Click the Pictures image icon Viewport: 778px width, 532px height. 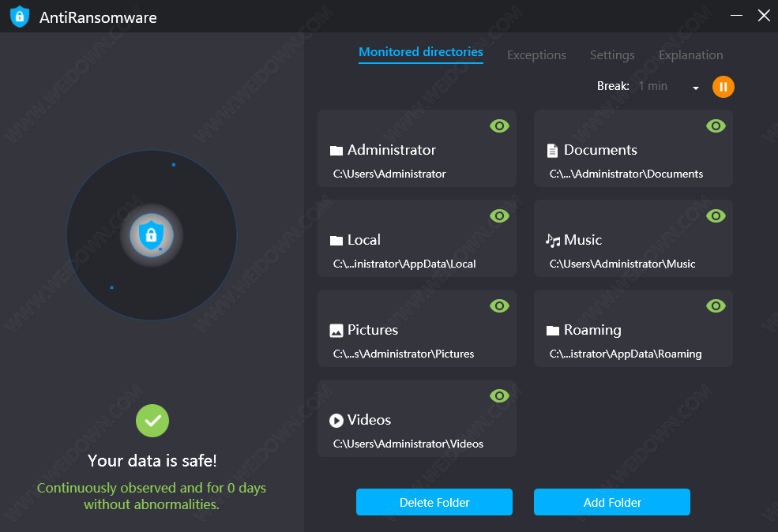point(336,331)
